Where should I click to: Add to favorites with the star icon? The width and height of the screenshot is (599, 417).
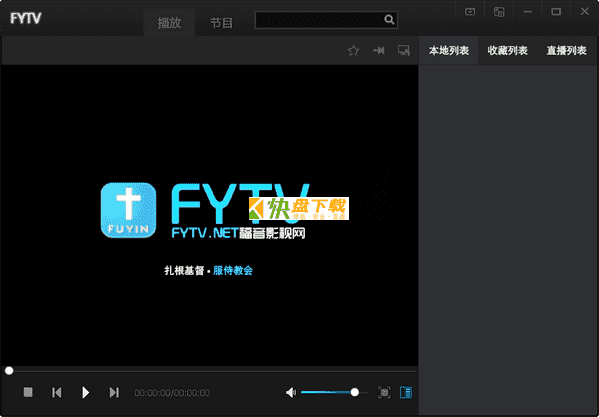pos(353,50)
